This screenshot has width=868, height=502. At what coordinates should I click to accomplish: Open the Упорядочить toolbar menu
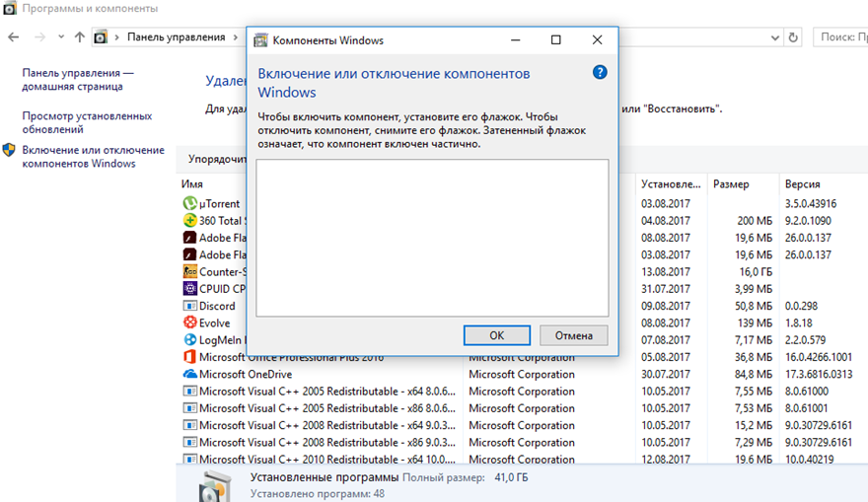pyautogui.click(x=217, y=159)
